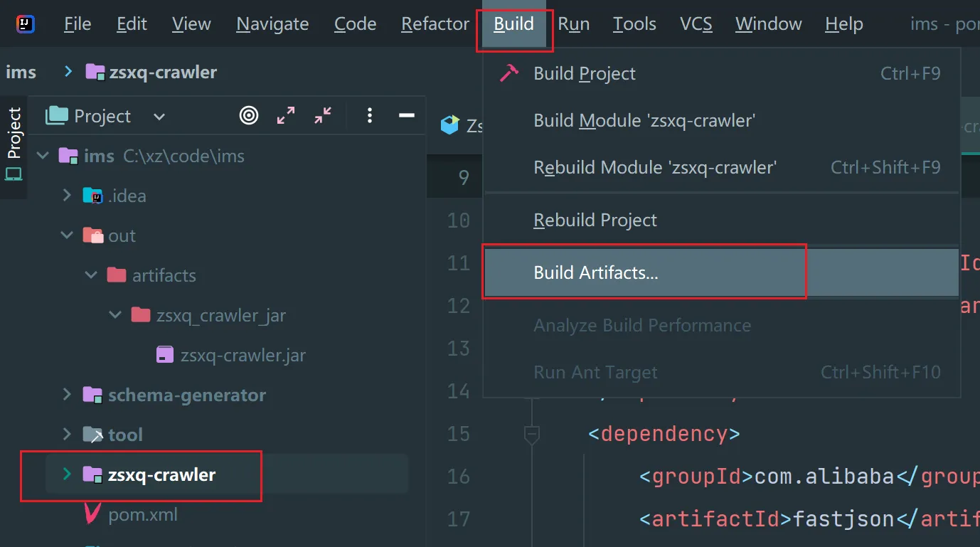Expand the zsxq-crawler module node
Image resolution: width=980 pixels, height=547 pixels.
[68, 474]
